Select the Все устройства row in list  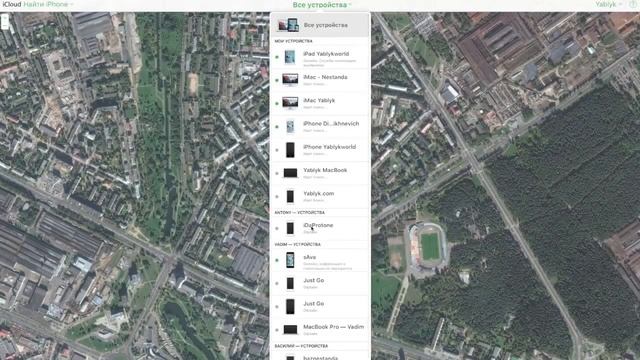point(320,25)
